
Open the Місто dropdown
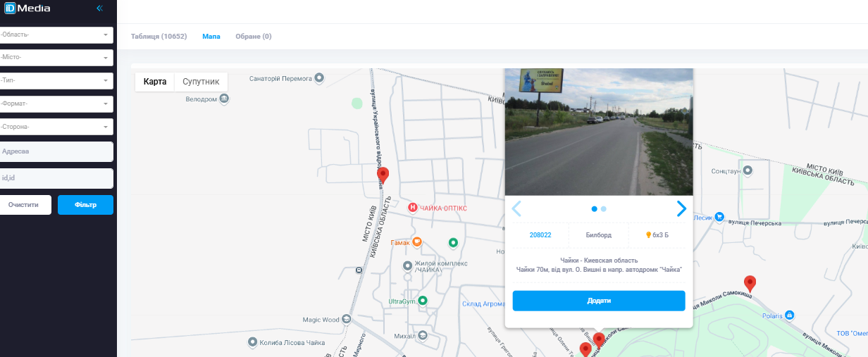tap(55, 58)
